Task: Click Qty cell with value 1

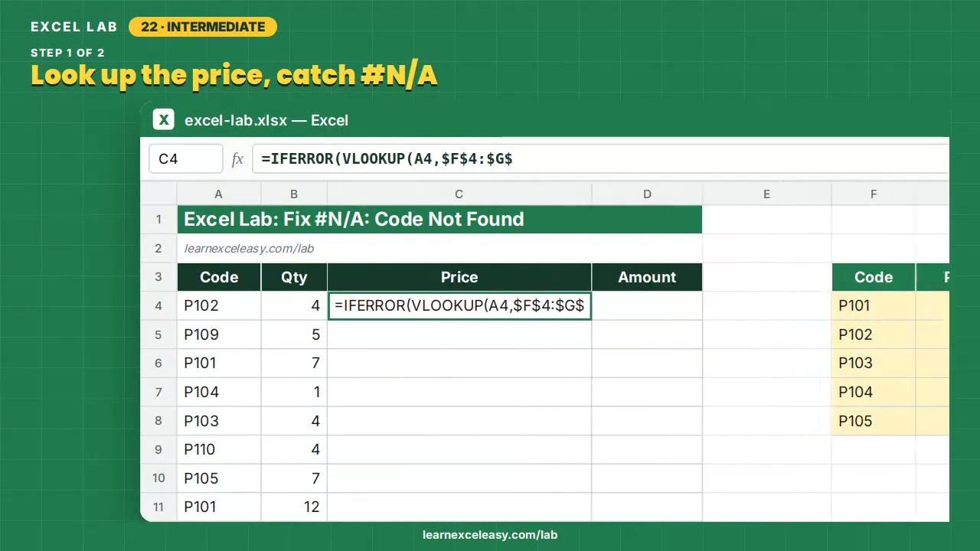Action: click(x=294, y=392)
